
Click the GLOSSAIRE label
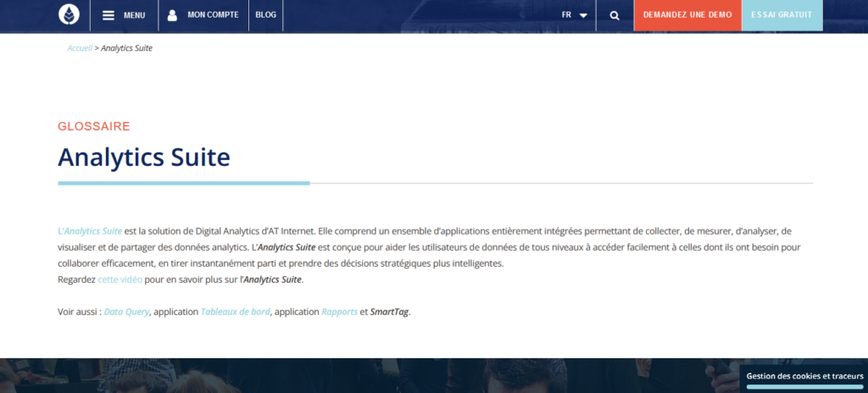94,126
